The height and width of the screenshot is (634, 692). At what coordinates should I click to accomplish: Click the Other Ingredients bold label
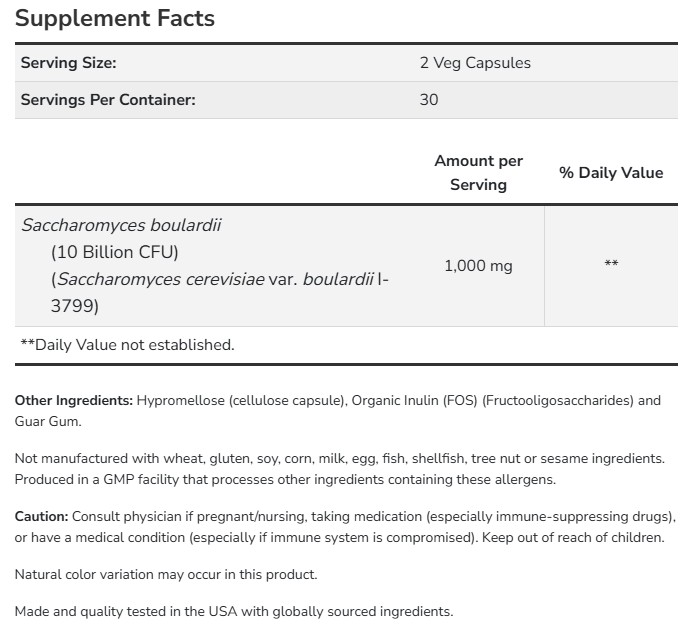click(x=74, y=400)
